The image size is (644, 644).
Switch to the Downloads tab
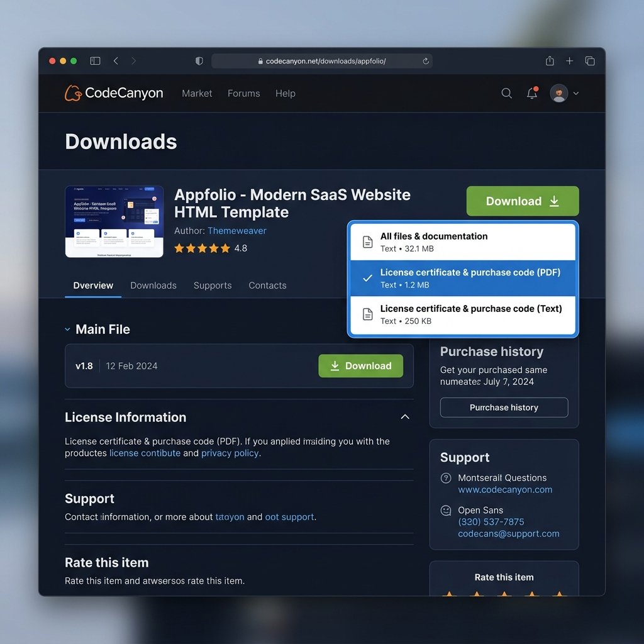pyautogui.click(x=153, y=286)
